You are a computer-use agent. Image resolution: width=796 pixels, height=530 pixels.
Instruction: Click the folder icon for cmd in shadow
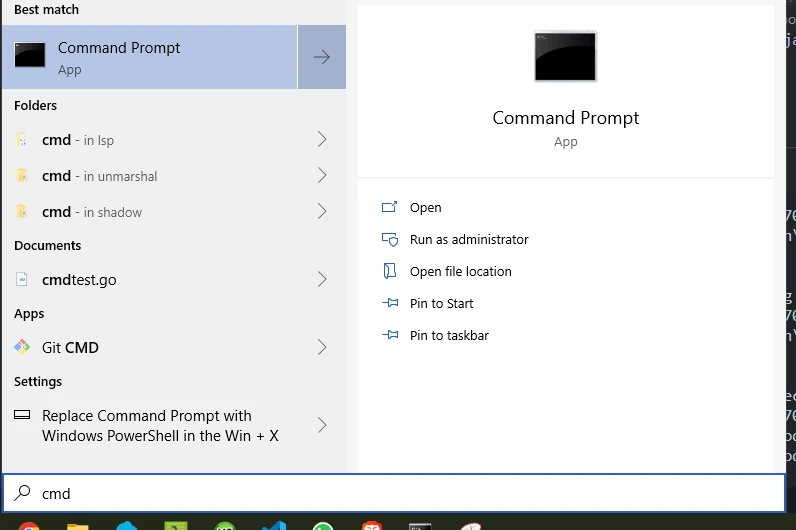[x=21, y=211]
